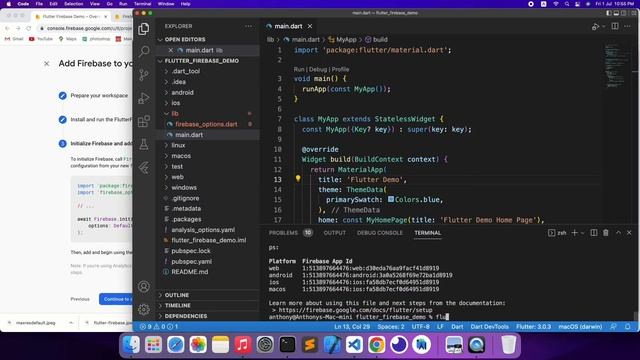Screen dimensions: 640x360
Task: Open Source Control view in activity bar
Action: (144, 75)
